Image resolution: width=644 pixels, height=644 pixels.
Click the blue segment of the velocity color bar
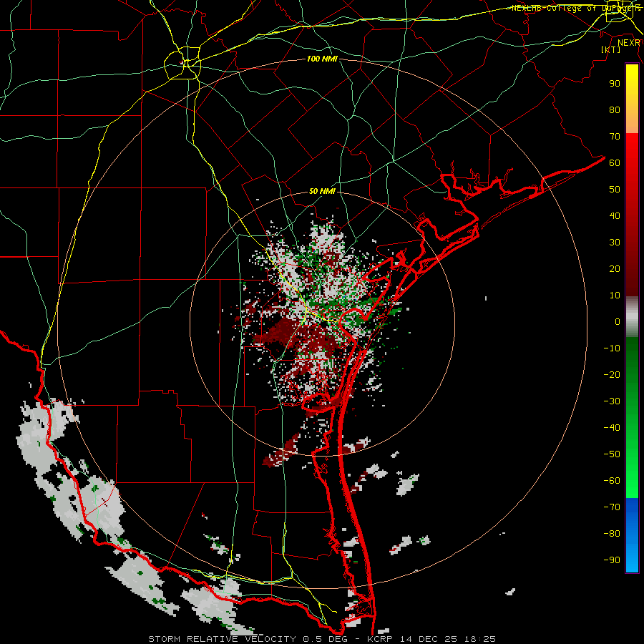[x=632, y=535]
